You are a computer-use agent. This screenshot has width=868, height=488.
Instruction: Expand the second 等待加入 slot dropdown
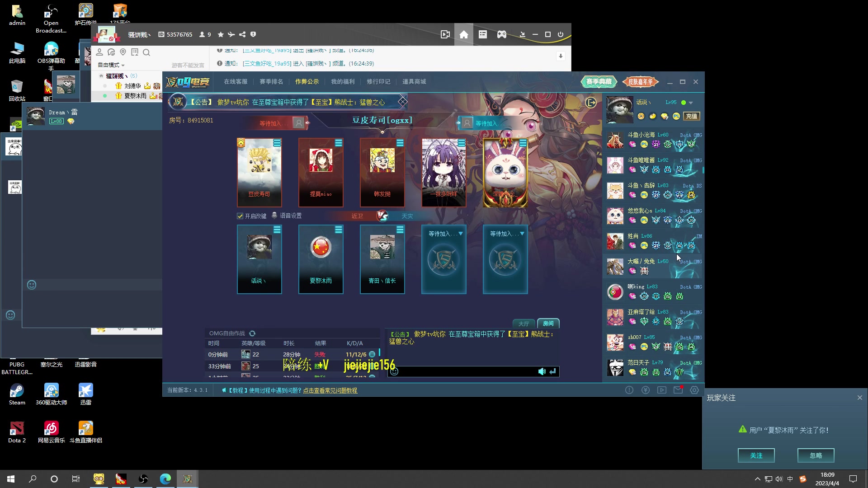(x=522, y=234)
